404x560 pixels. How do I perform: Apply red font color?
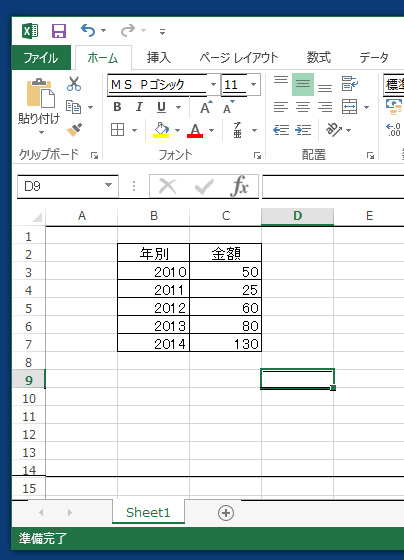pyautogui.click(x=195, y=130)
